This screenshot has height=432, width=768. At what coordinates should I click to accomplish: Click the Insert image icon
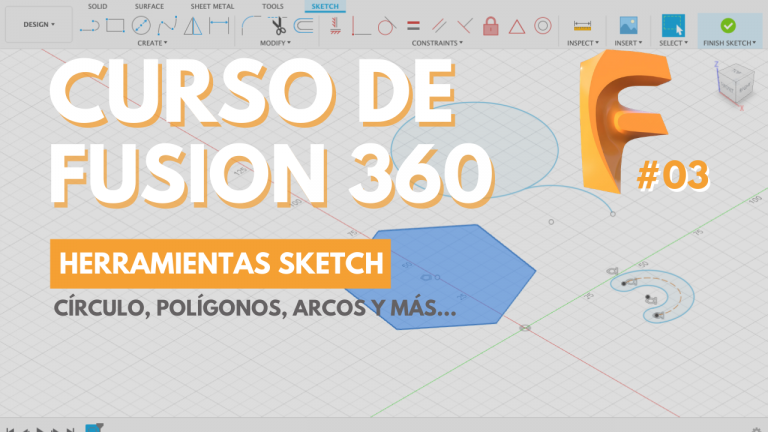[x=628, y=25]
